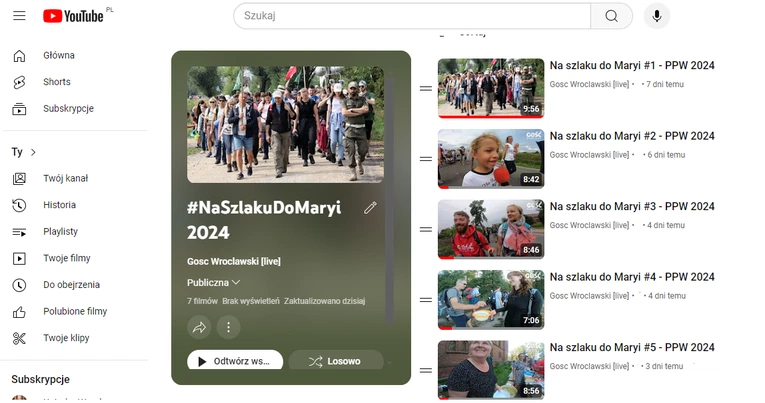
Task: Click the Twoje filmy play icon
Action: 19,258
